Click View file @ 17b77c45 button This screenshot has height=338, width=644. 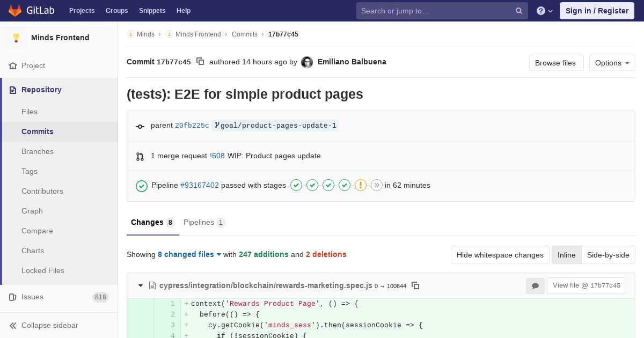(586, 285)
